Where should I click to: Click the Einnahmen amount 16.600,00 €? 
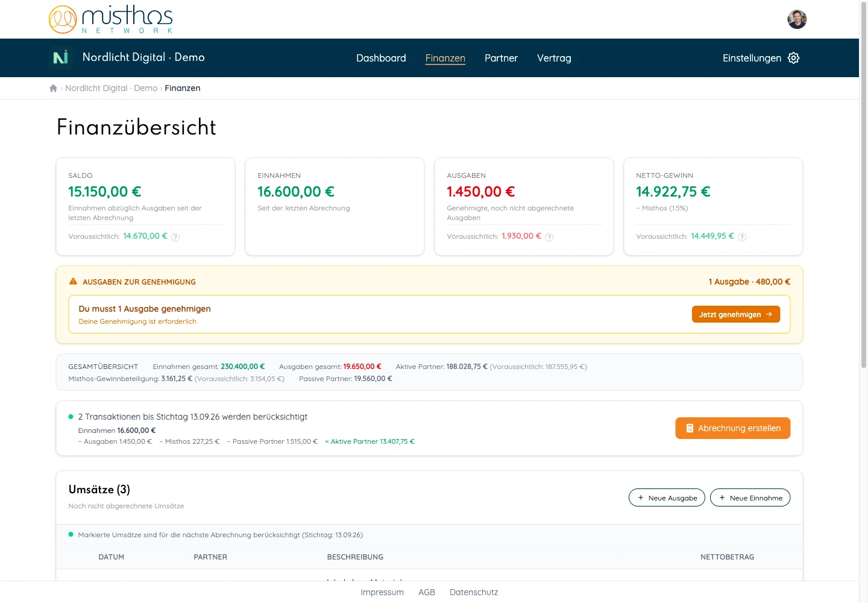(296, 192)
